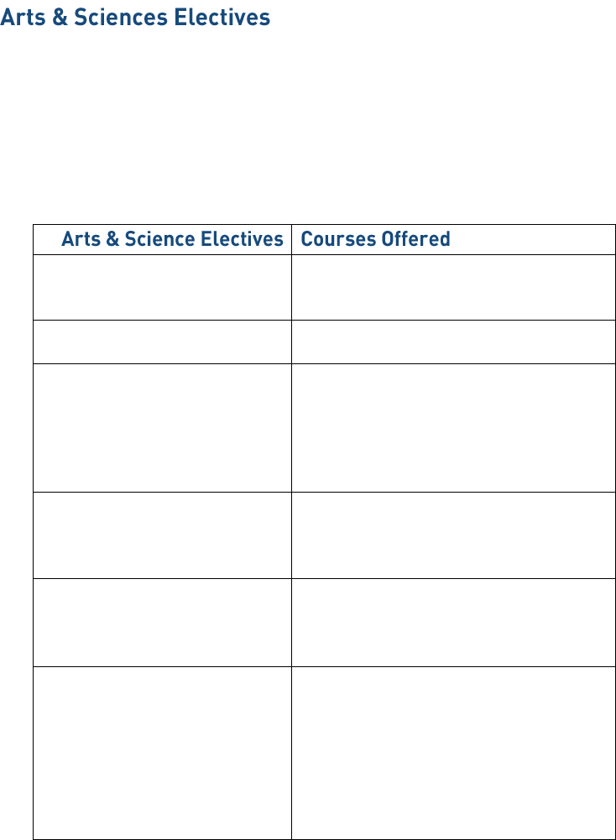Select last-row cell under Arts & Science Electives

coord(162,752)
